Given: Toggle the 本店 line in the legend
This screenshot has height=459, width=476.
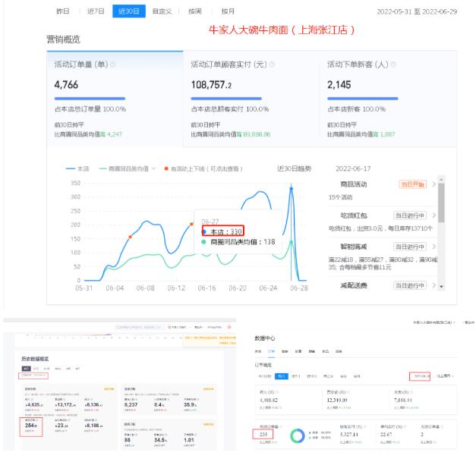Looking at the screenshot, I should tap(77, 168).
